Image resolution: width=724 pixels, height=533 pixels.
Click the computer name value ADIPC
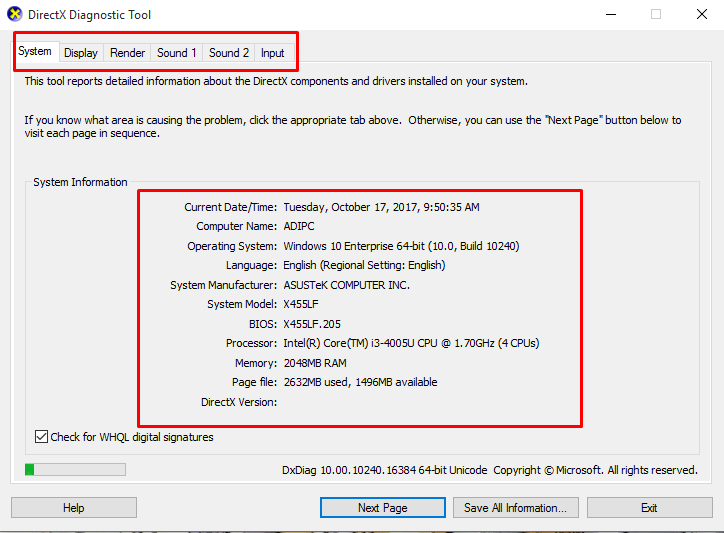pos(299,226)
